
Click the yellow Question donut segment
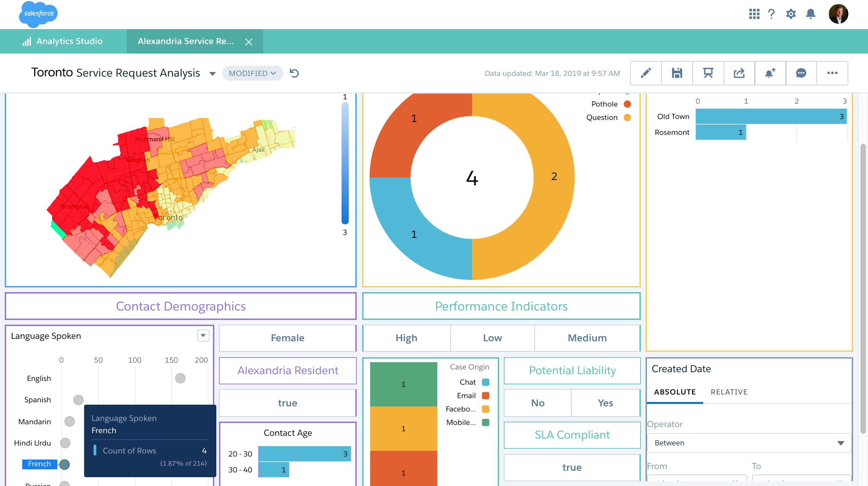click(x=554, y=176)
